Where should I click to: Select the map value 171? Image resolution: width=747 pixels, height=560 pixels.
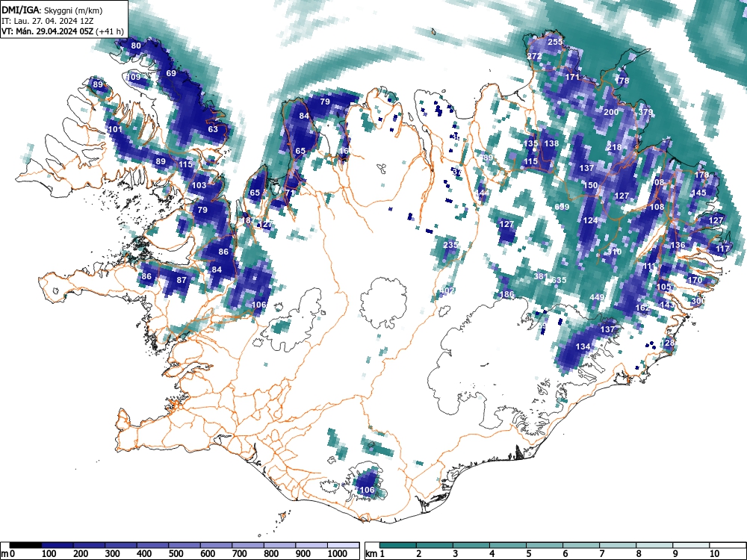(572, 77)
